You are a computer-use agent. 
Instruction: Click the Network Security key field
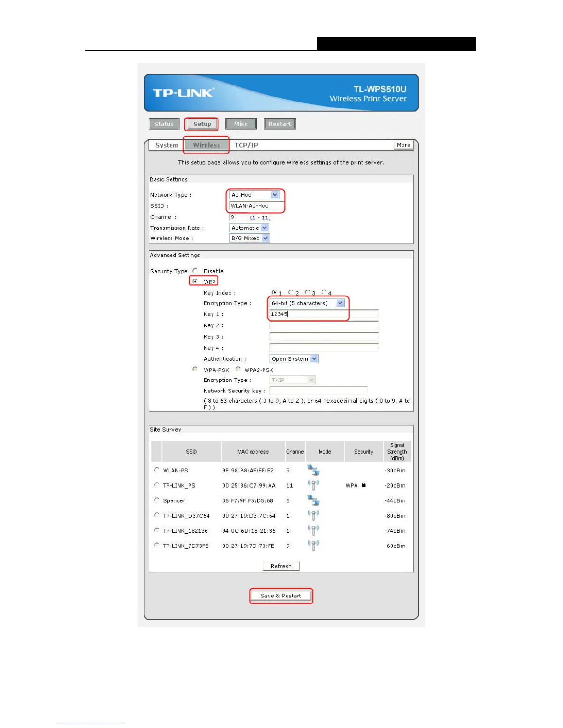point(318,391)
